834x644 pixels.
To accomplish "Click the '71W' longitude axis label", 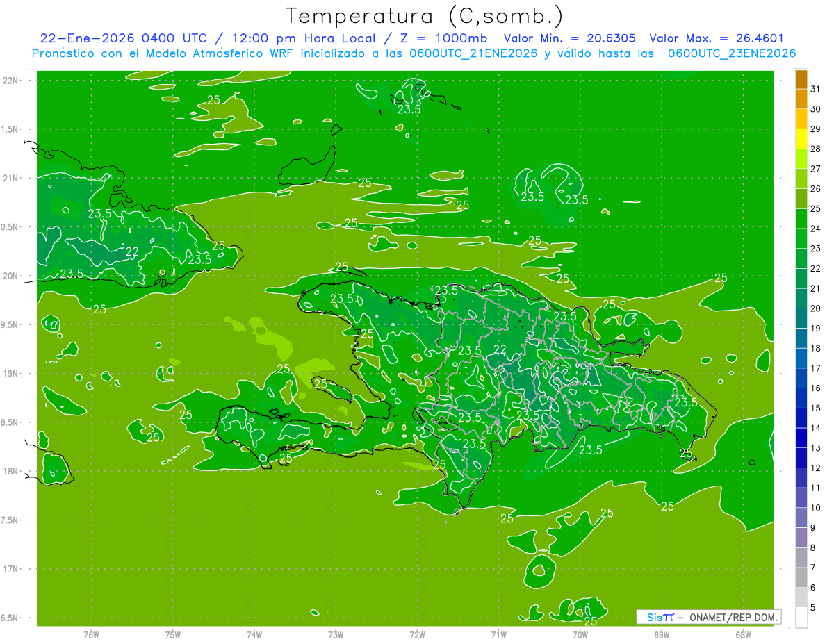I will 498,635.
